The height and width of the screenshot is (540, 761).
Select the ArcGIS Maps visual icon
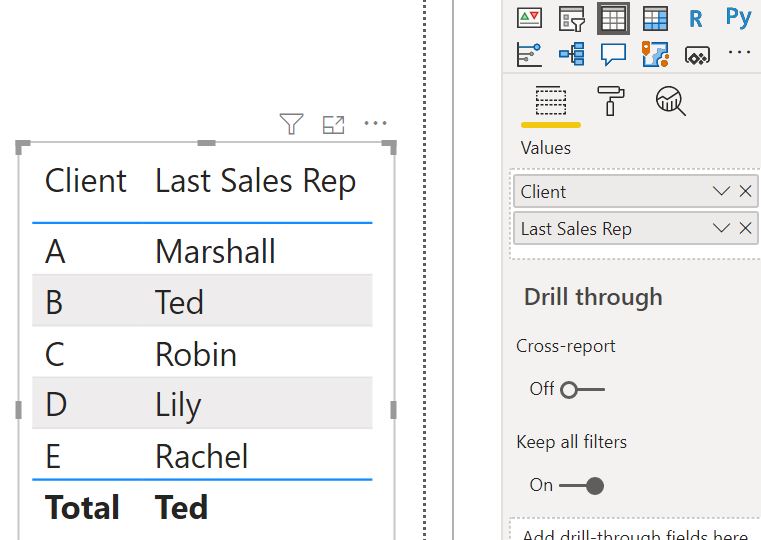tap(655, 54)
